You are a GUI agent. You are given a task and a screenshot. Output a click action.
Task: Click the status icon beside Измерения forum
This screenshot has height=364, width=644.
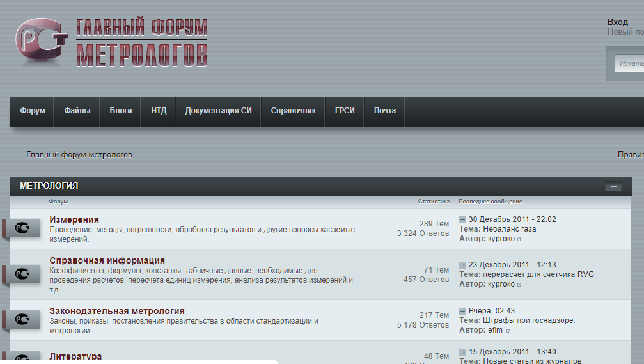[23, 228]
